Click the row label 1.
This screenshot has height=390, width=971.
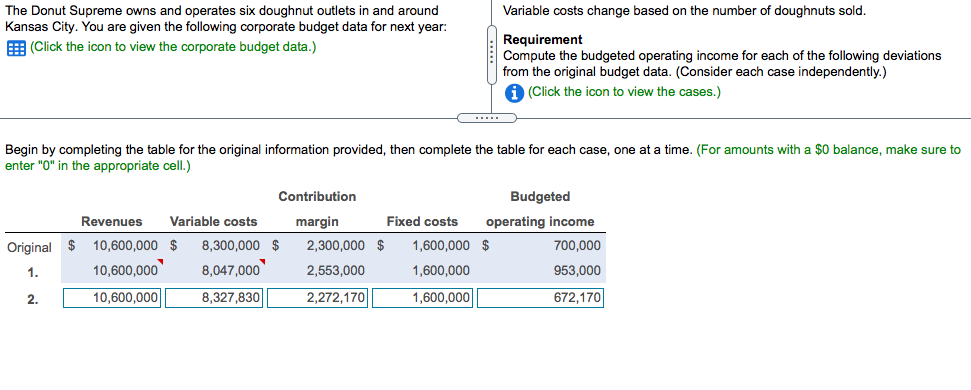[x=33, y=272]
